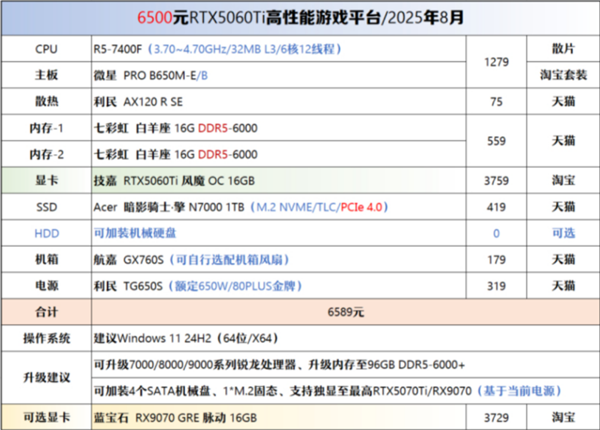The width and height of the screenshot is (600, 430).
Task: Select the CPU label cell
Action: tap(46, 49)
